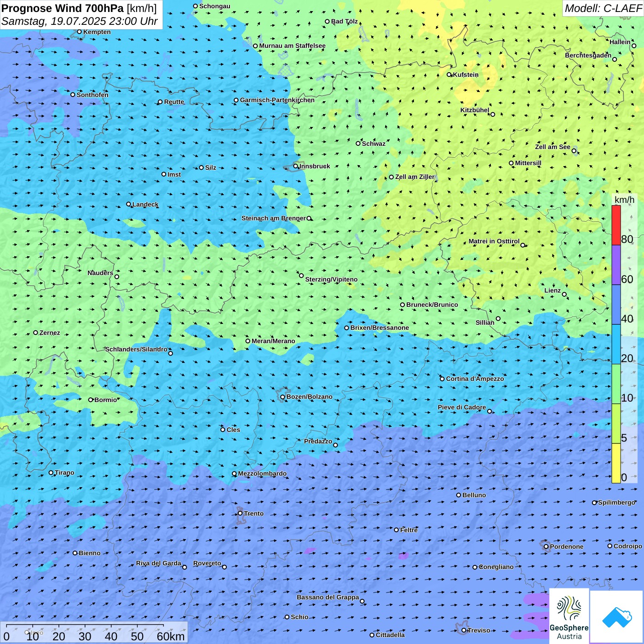Click the Schwaz city label
The height and width of the screenshot is (644, 644).
(x=374, y=144)
